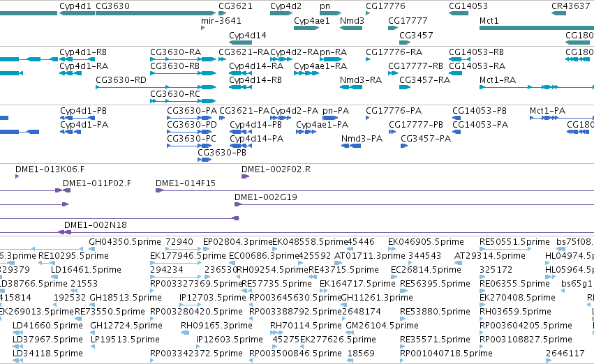
Task: Select protein CG3630-PB
Action: pos(222,153)
